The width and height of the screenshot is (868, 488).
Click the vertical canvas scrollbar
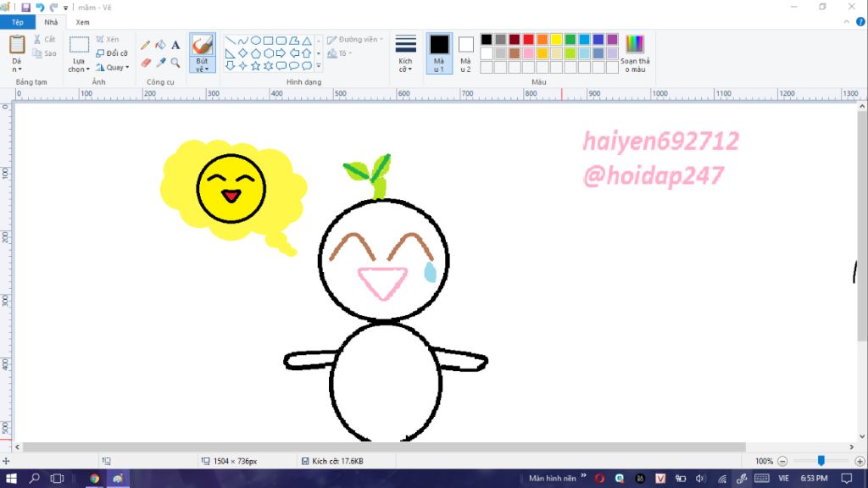pos(862,227)
